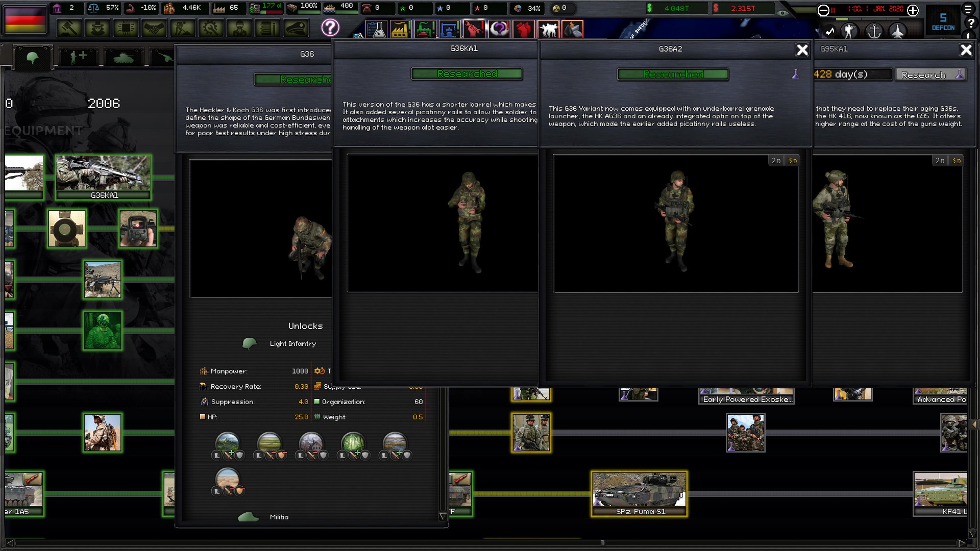Select the Early Powered Exoskeleton technology
This screenshot has height=551, width=980.
[746, 395]
